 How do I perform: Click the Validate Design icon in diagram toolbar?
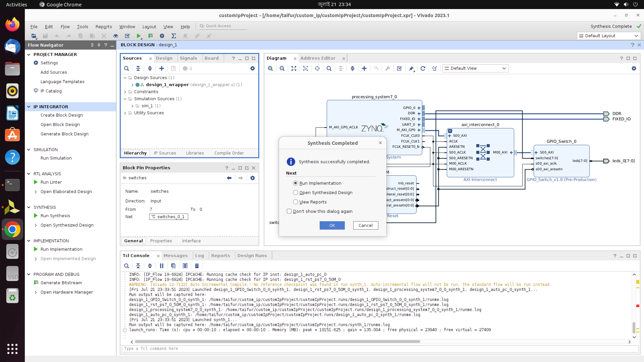(399, 68)
